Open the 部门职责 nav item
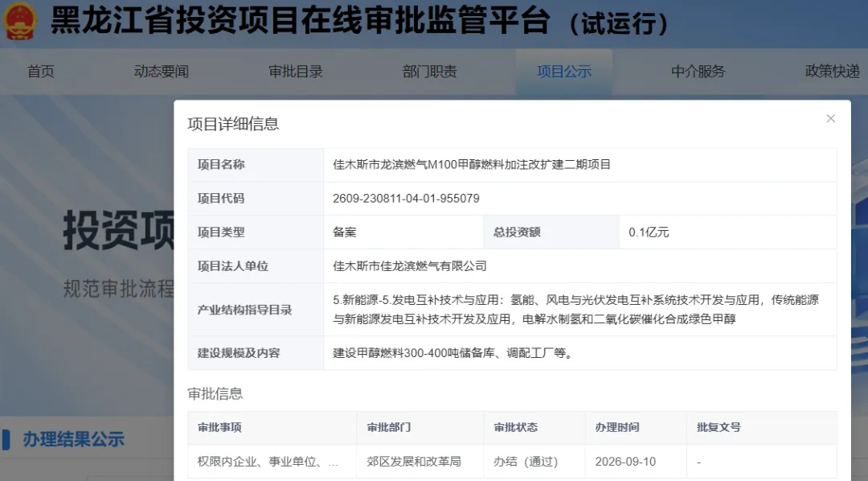868x481 pixels. click(x=429, y=72)
